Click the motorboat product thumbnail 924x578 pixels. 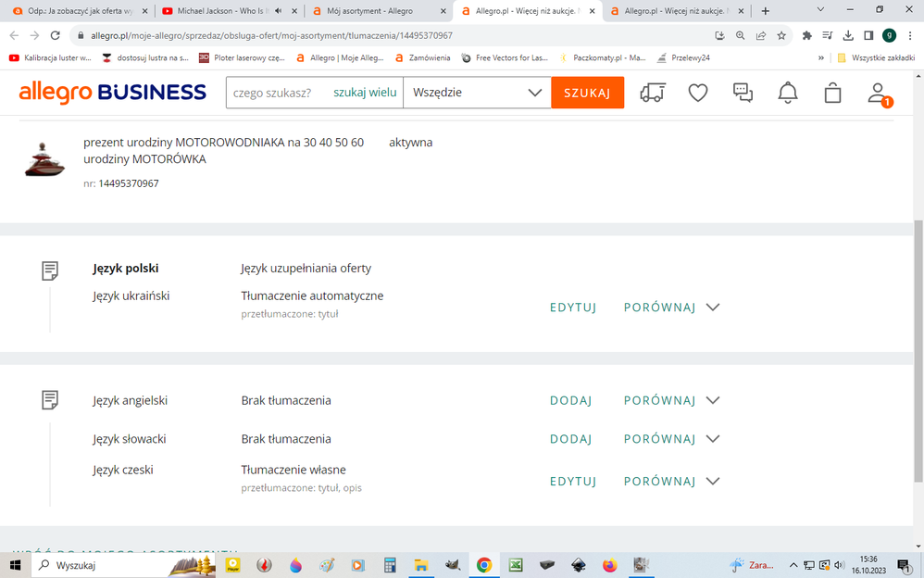pyautogui.click(x=44, y=160)
